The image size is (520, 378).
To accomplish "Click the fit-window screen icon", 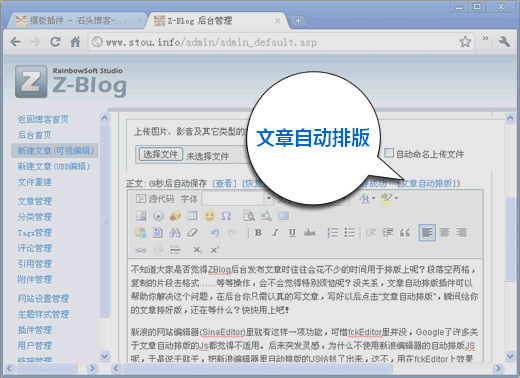I will pos(283,216).
